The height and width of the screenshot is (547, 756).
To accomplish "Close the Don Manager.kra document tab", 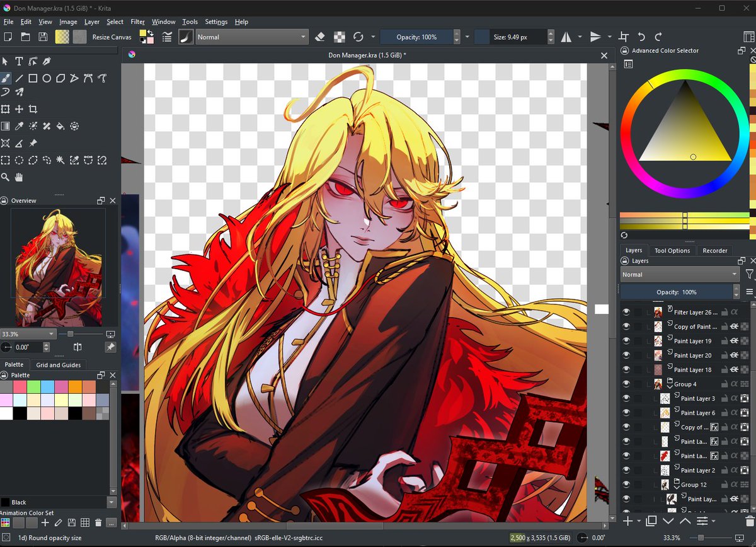I will pos(604,55).
